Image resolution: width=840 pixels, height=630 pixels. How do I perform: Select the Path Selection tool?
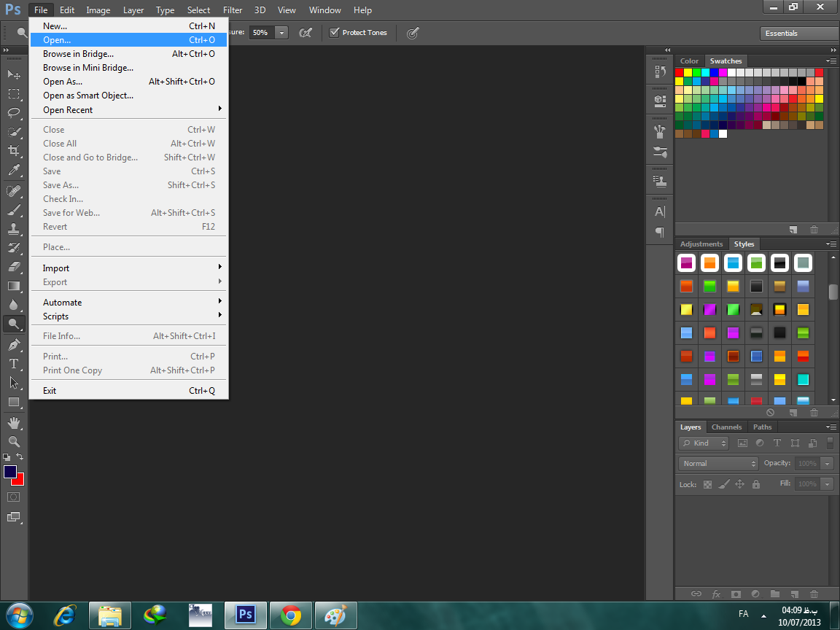tap(14, 383)
